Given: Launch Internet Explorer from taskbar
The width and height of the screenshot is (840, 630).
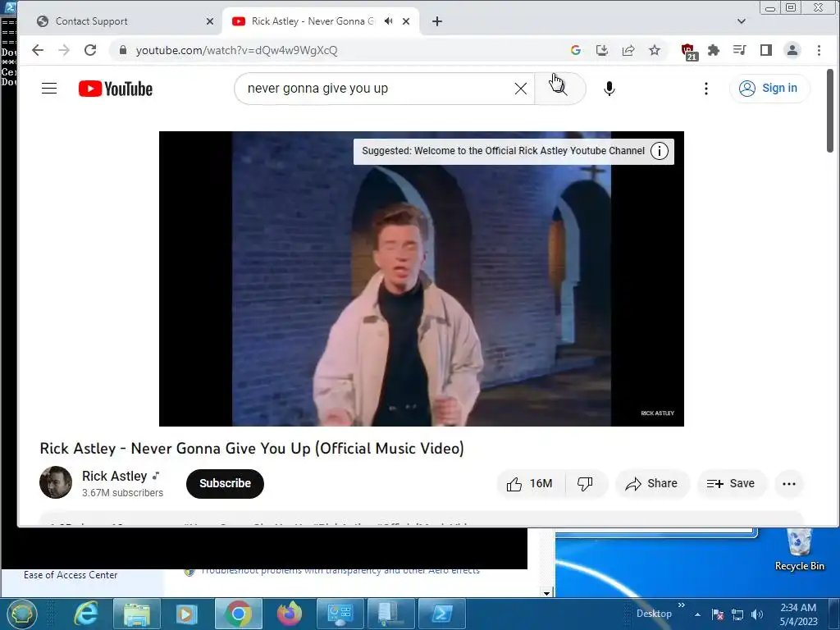Looking at the screenshot, I should [x=85, y=614].
